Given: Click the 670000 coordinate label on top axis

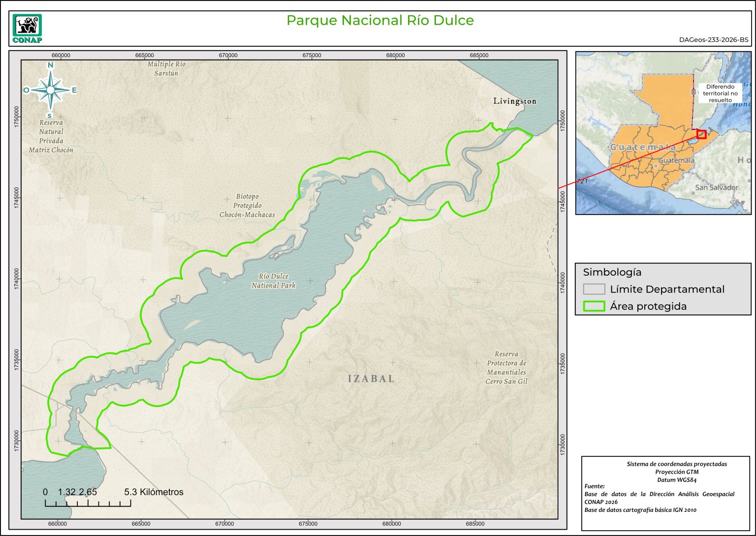Looking at the screenshot, I should click(x=228, y=55).
